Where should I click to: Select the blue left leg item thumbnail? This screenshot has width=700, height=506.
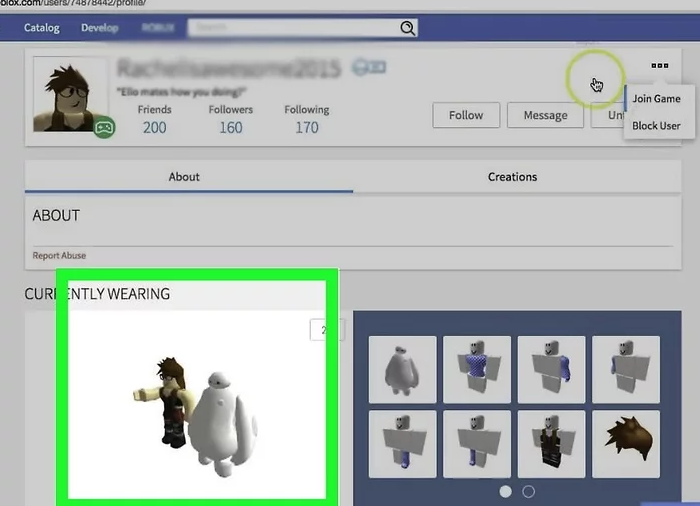point(403,444)
